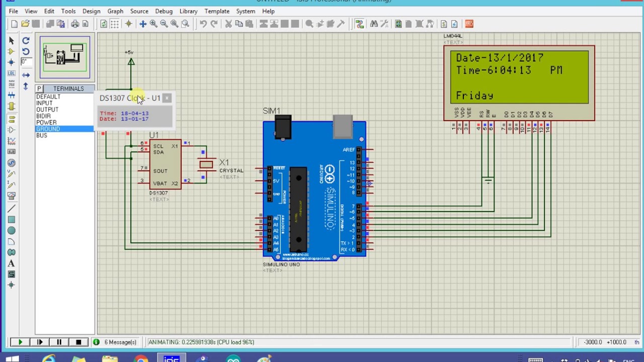Zoom in on the schematic
The height and width of the screenshot is (362, 644).
(153, 24)
